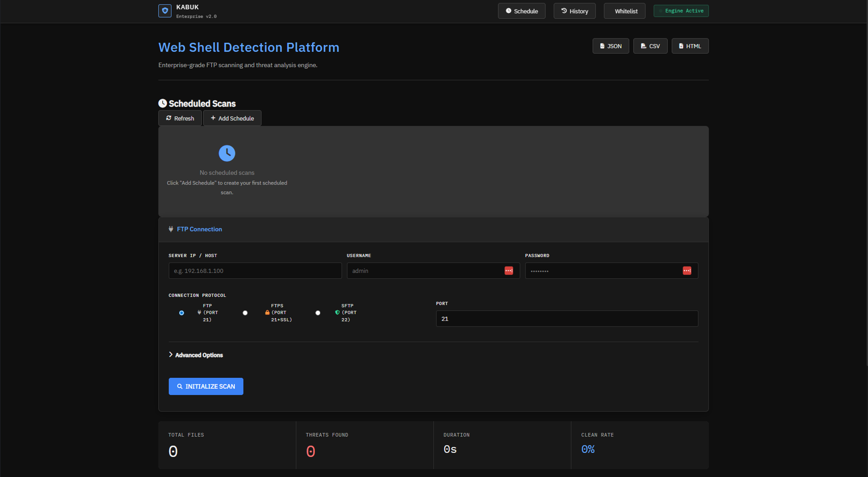868x477 pixels.
Task: Select the FTP (Port 21) protocol radio
Action: 182,313
